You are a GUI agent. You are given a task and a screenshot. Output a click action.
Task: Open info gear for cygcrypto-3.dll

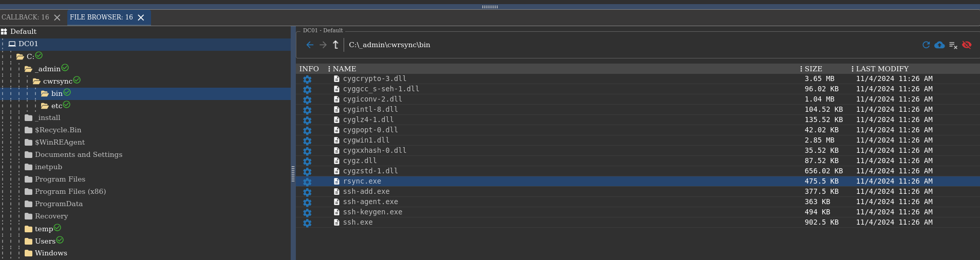click(307, 79)
